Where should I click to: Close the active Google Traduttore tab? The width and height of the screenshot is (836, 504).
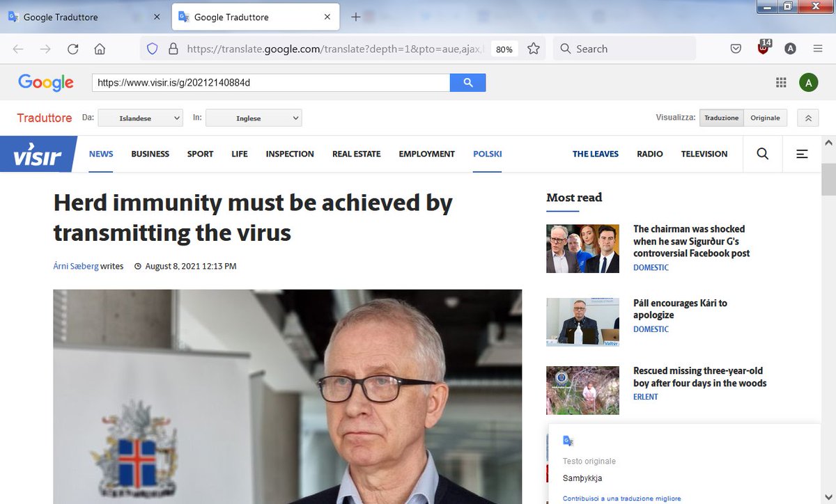327,17
